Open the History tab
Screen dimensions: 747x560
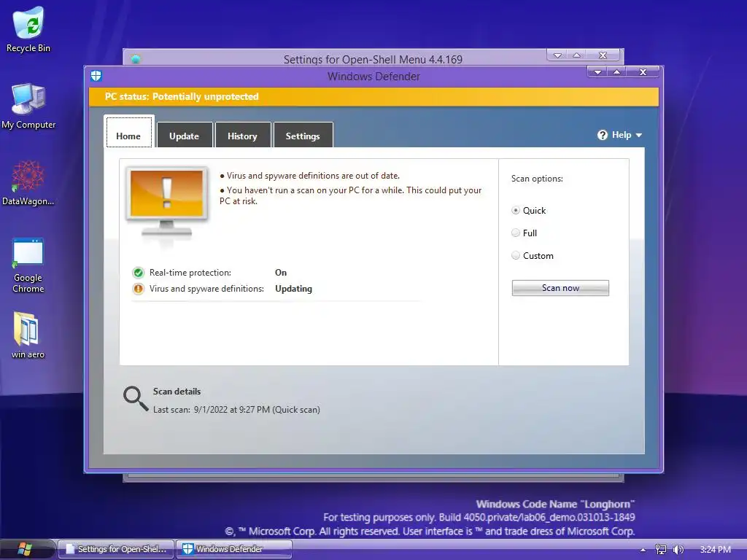242,135
